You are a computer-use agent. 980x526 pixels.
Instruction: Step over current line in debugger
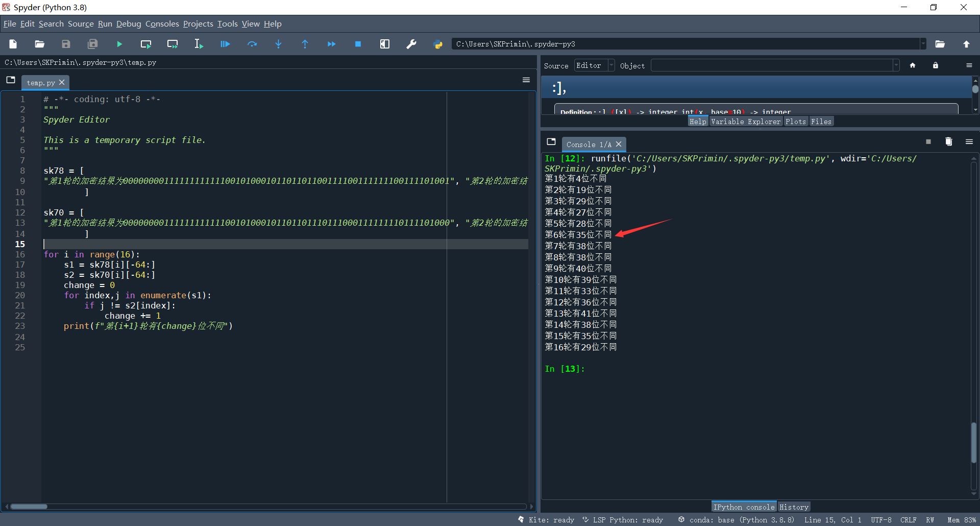pos(252,44)
